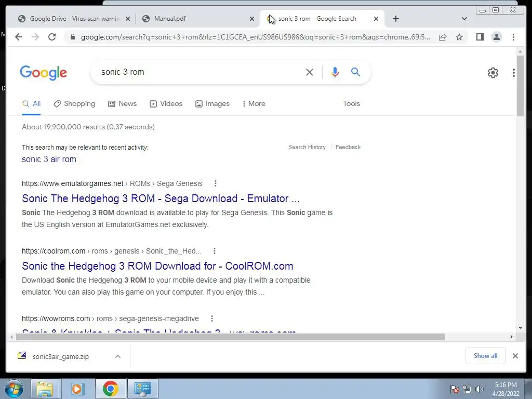This screenshot has width=532, height=399.
Task: Click the Feedback link
Action: coord(348,147)
